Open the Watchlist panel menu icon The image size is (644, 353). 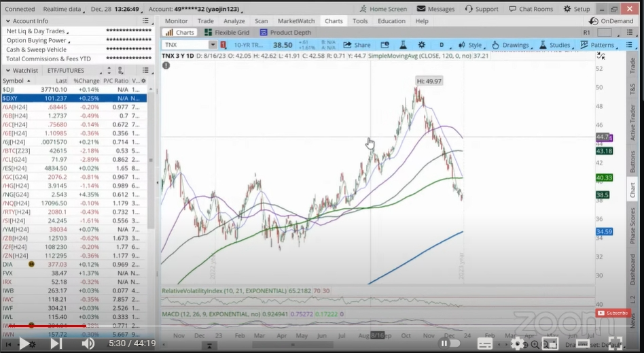(145, 70)
